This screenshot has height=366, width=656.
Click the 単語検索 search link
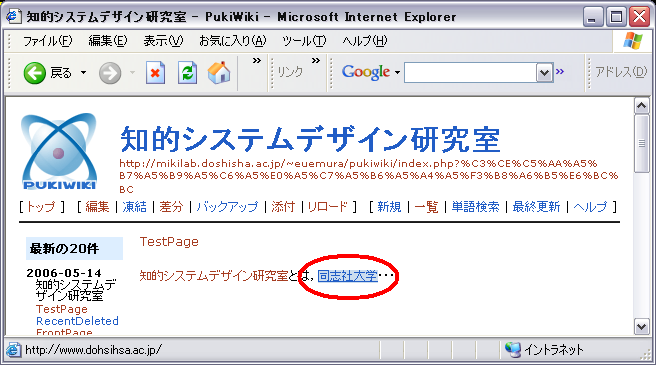(x=475, y=207)
